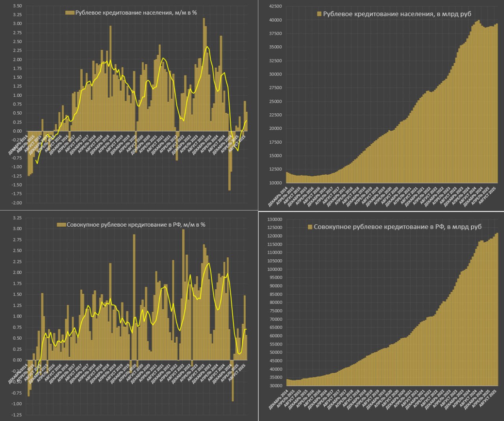Select legend text 'Рублевое кредитование населения, м/м в %'
This screenshot has height=421, width=504.
(x=136, y=13)
